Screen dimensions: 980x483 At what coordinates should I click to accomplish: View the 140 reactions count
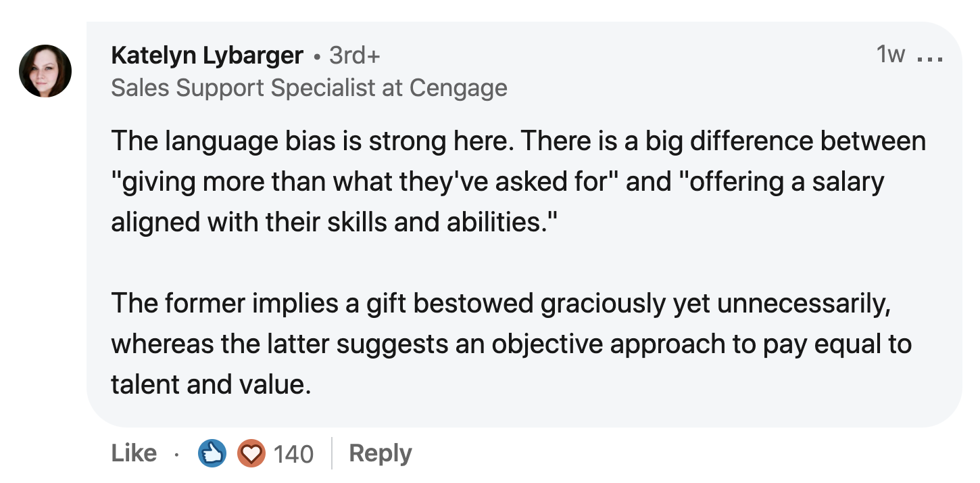click(x=293, y=454)
